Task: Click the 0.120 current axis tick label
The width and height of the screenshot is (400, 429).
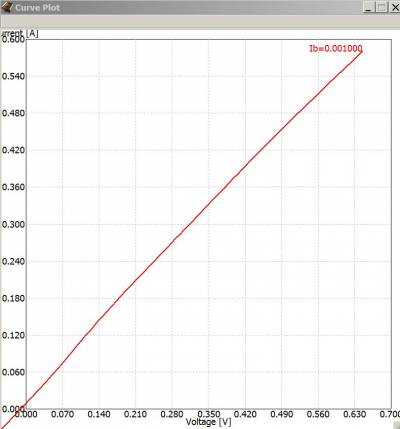Action: (13, 335)
